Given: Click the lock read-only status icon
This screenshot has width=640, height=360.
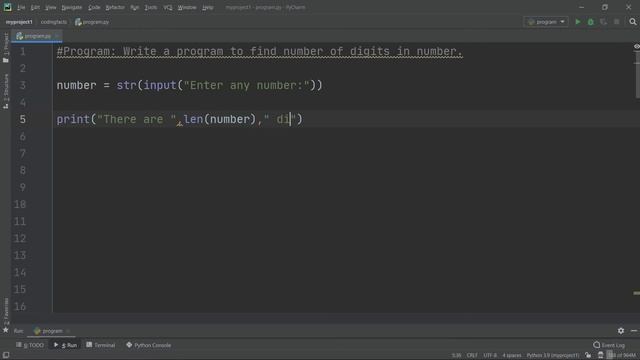Looking at the screenshot, I should (588, 355).
